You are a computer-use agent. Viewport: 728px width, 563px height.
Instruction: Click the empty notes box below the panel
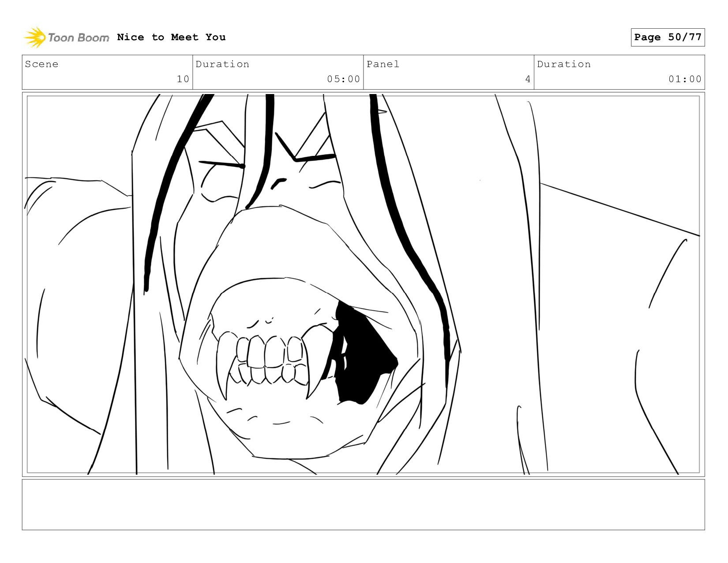click(363, 505)
